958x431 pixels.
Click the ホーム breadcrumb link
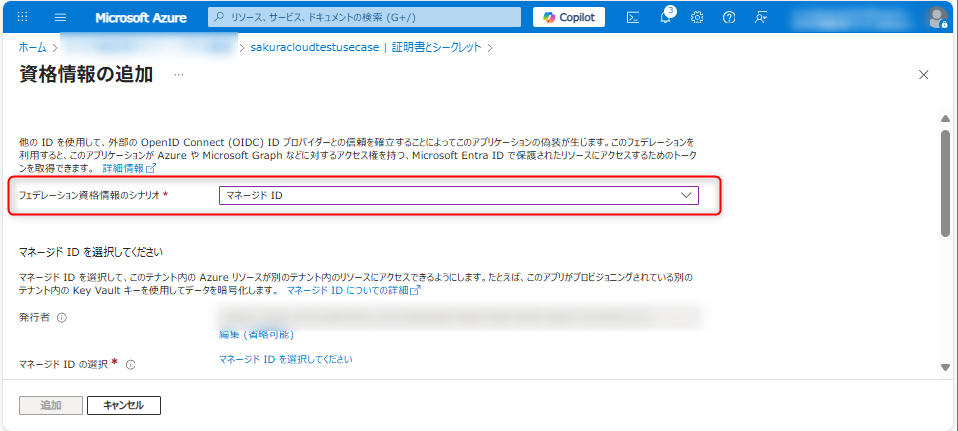coord(32,47)
